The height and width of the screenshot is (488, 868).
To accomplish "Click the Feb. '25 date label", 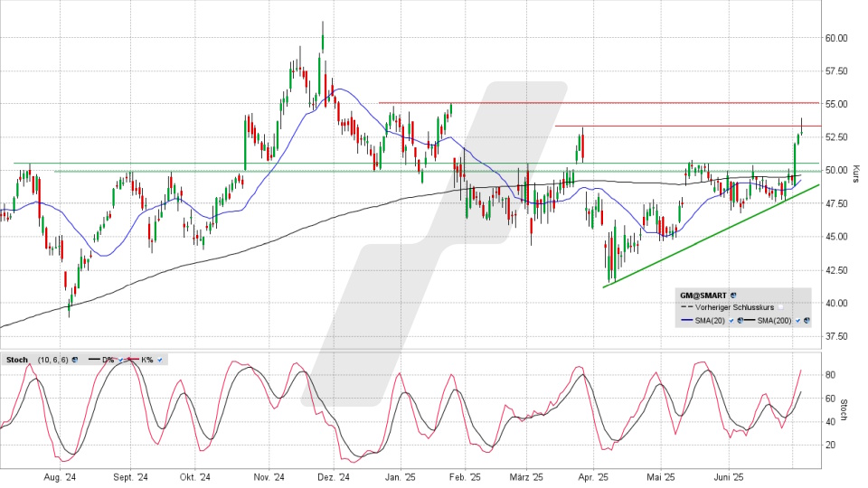I will [x=465, y=477].
